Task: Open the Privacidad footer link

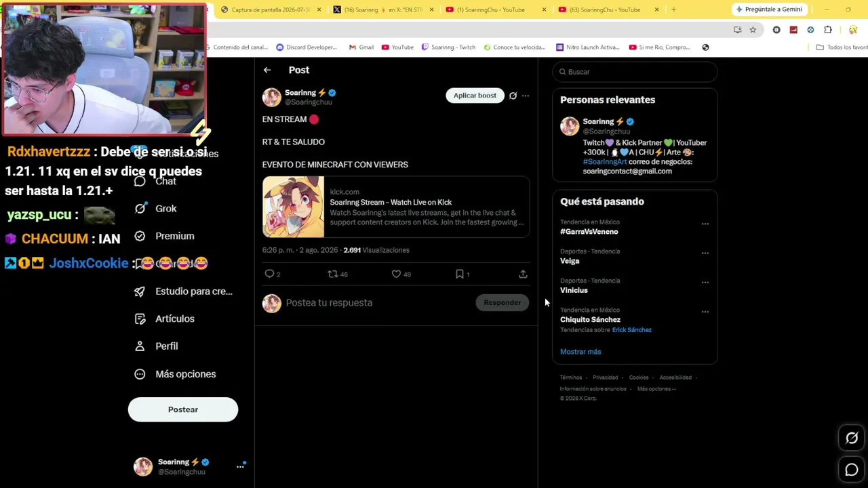Action: point(606,378)
